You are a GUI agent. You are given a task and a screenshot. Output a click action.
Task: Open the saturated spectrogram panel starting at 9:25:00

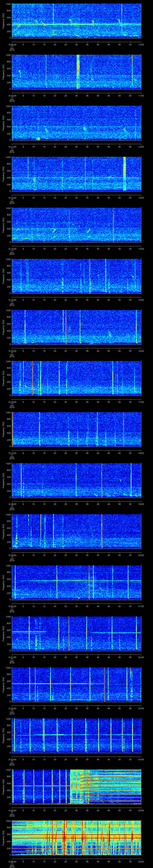tap(76, 838)
